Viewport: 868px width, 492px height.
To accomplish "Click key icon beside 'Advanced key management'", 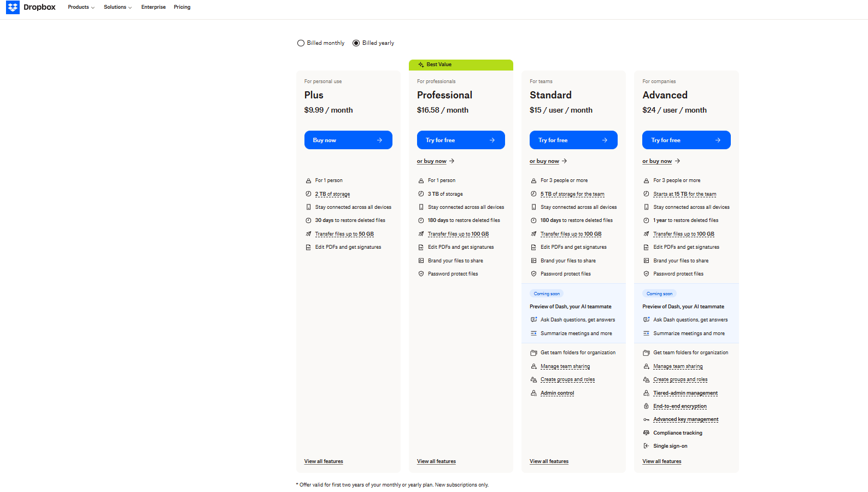I will [646, 419].
